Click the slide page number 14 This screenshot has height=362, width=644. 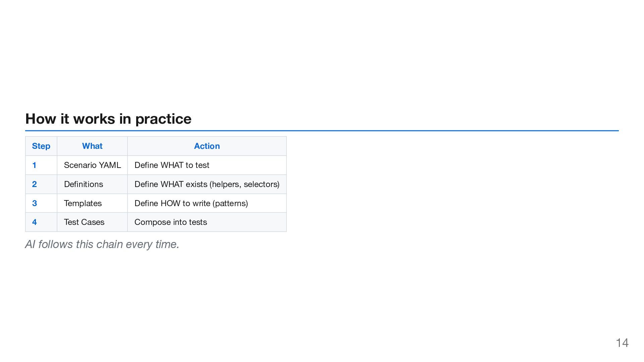pyautogui.click(x=622, y=343)
